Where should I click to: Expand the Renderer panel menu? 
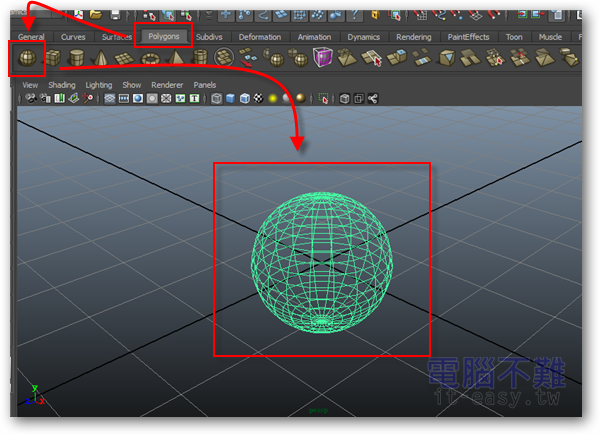coord(167,85)
